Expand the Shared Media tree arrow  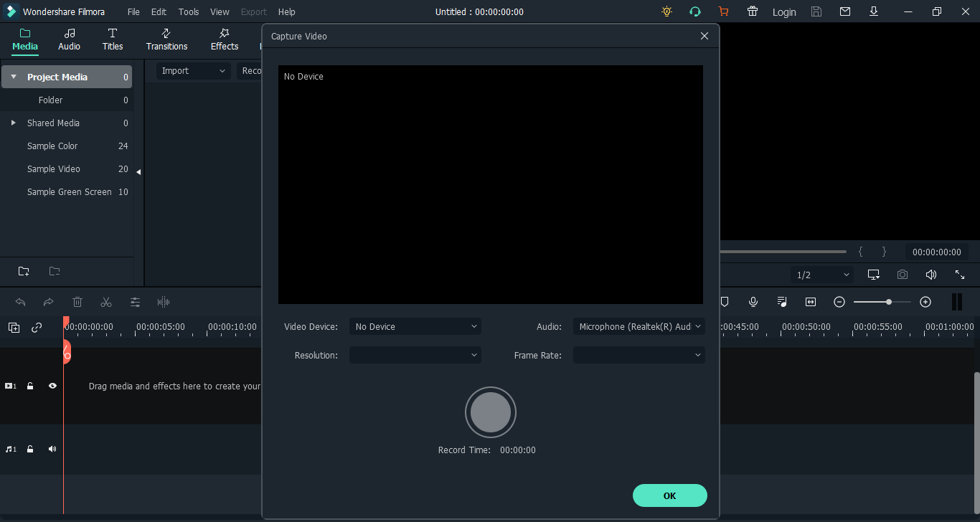pyautogui.click(x=13, y=123)
